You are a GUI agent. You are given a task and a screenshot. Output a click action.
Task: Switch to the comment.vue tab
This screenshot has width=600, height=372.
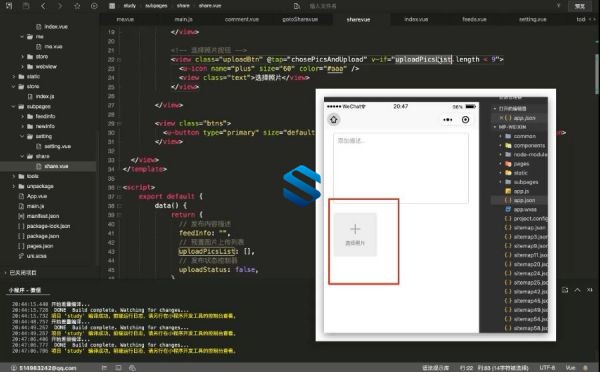point(242,20)
